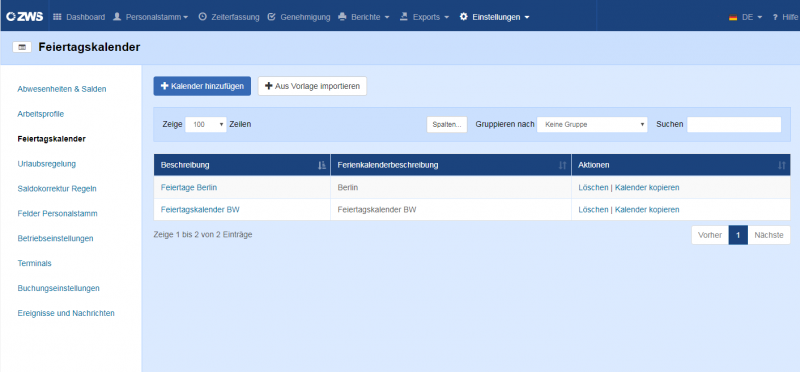The height and width of the screenshot is (372, 800).
Task: Click the Nächste pagination button
Action: [769, 235]
